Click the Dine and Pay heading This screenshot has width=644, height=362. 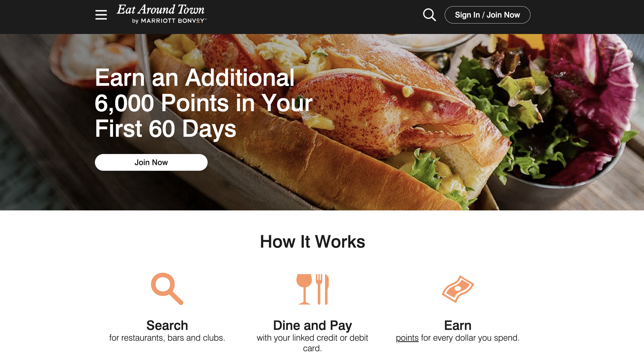313,326
